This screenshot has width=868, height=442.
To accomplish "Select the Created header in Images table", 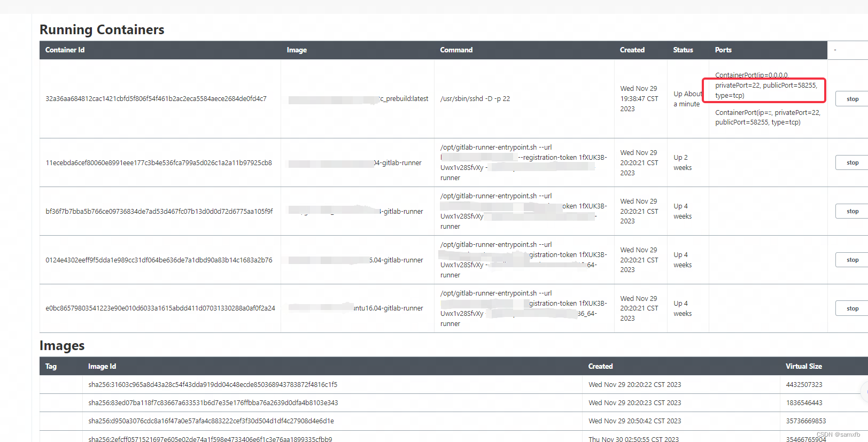I will pos(600,366).
